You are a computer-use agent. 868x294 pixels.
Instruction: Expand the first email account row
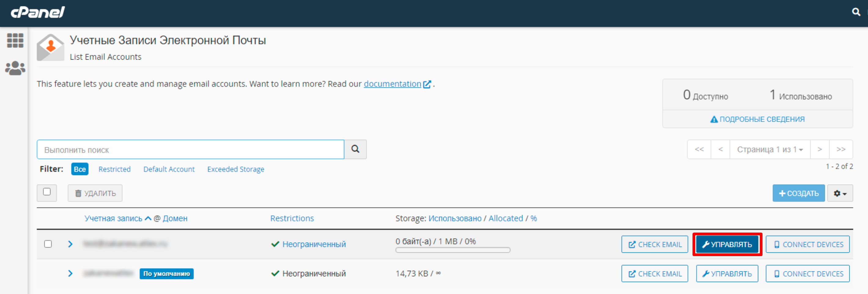[x=70, y=244]
